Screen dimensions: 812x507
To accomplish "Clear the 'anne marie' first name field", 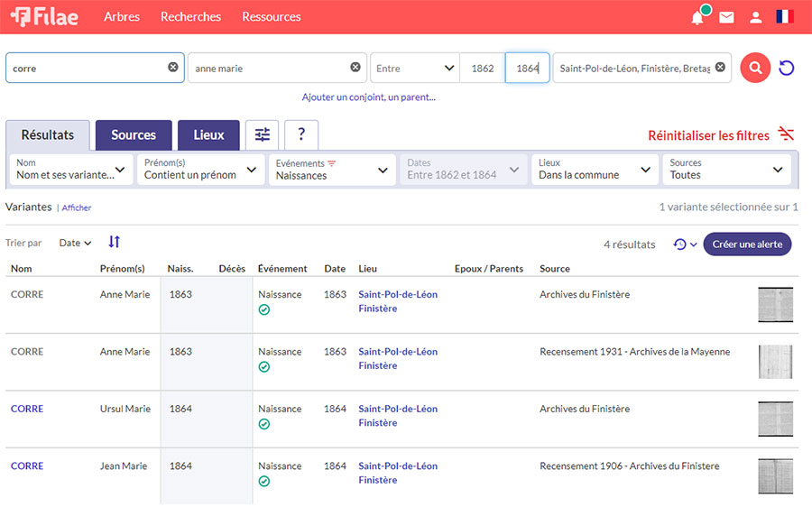I will coord(355,68).
